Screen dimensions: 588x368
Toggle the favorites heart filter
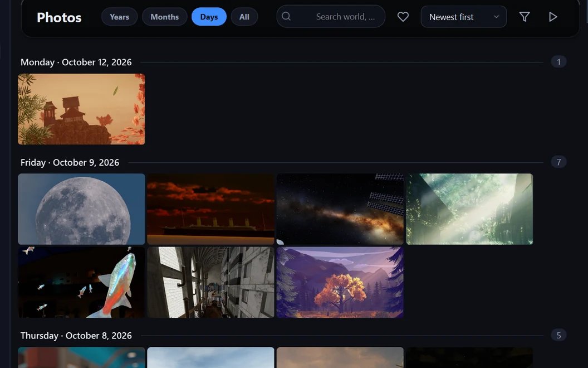(403, 17)
